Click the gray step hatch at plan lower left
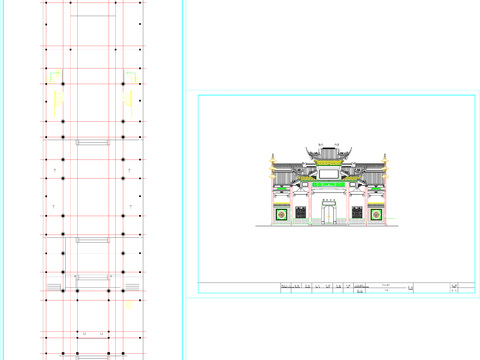The width and height of the screenshot is (480, 360). (x=53, y=287)
